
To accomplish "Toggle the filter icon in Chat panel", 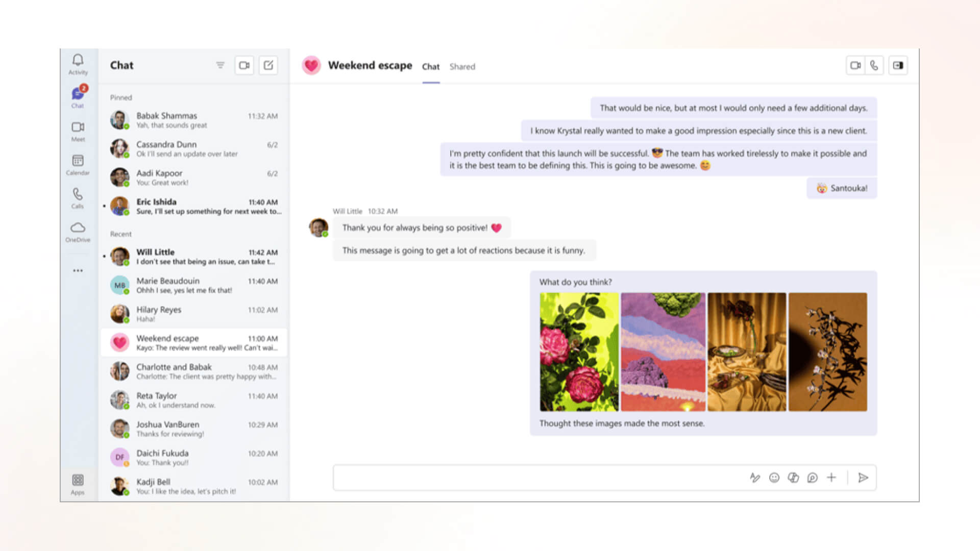I will click(219, 66).
